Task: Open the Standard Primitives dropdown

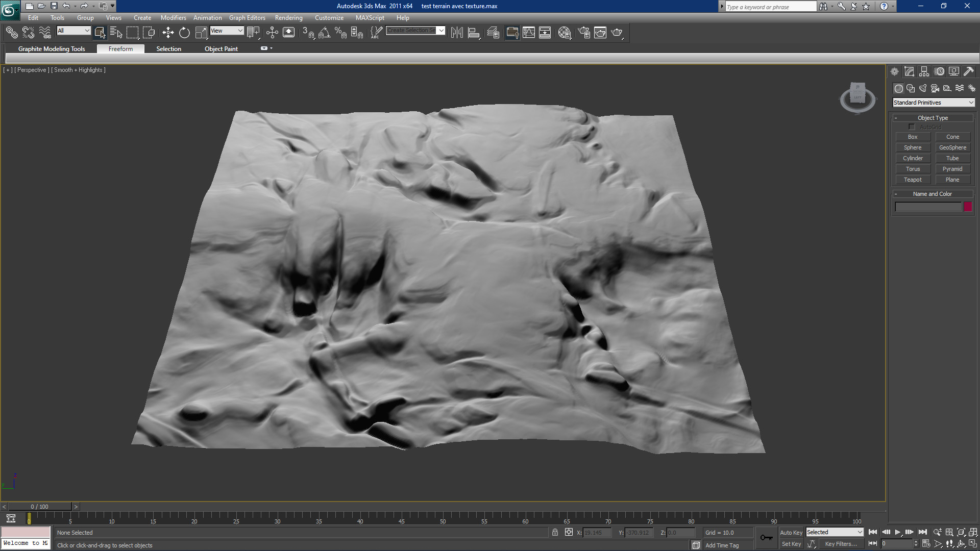Action: pos(933,103)
